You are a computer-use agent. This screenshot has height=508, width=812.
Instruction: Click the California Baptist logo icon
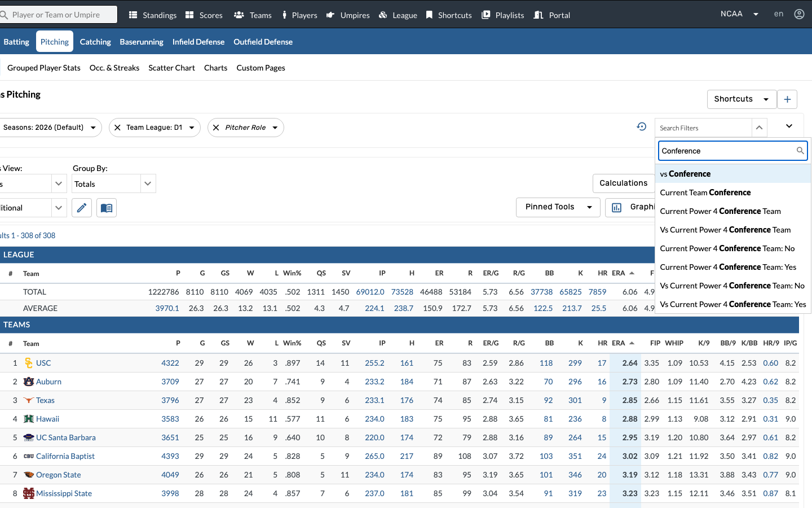(29, 456)
